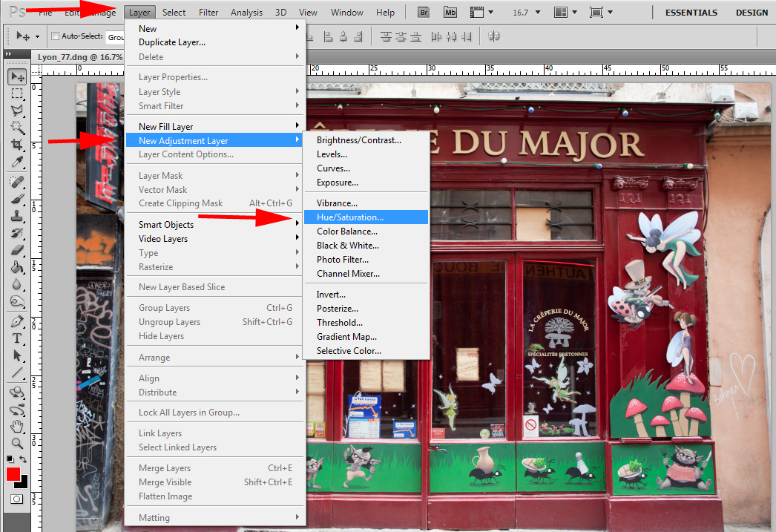The image size is (776, 532).
Task: Select the Eraser tool
Action: click(x=17, y=250)
